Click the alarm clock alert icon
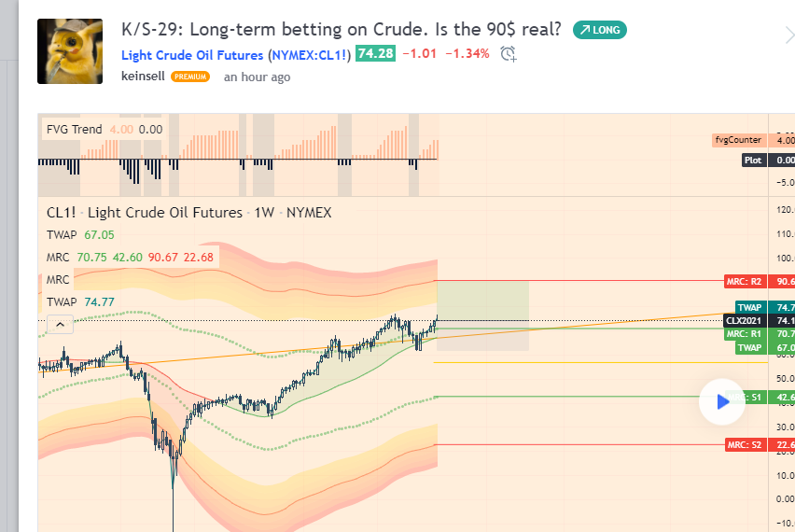This screenshot has width=795, height=532. tap(509, 54)
